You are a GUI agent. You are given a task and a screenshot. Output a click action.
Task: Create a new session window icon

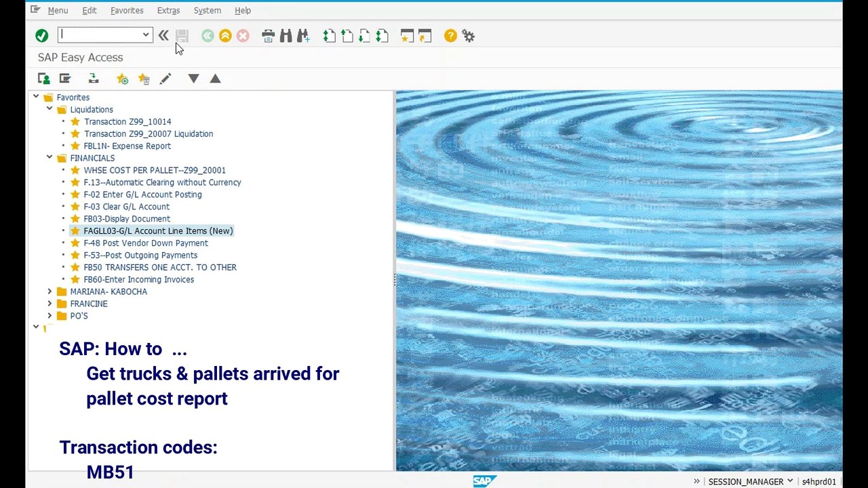(x=407, y=35)
